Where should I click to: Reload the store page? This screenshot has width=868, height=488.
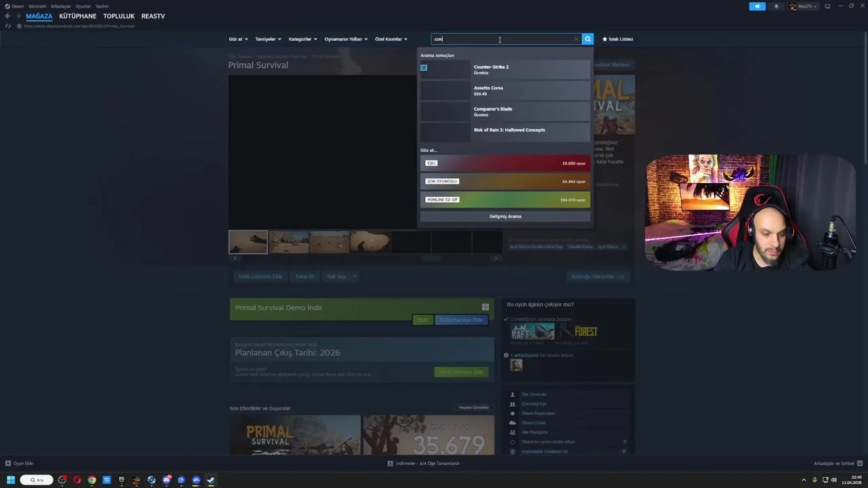click(x=8, y=26)
